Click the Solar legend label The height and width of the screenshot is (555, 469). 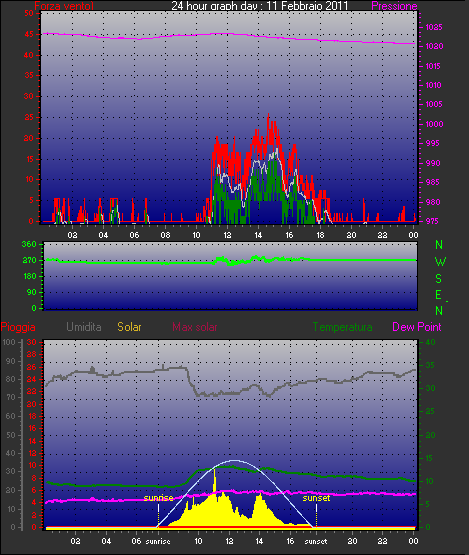click(129, 327)
